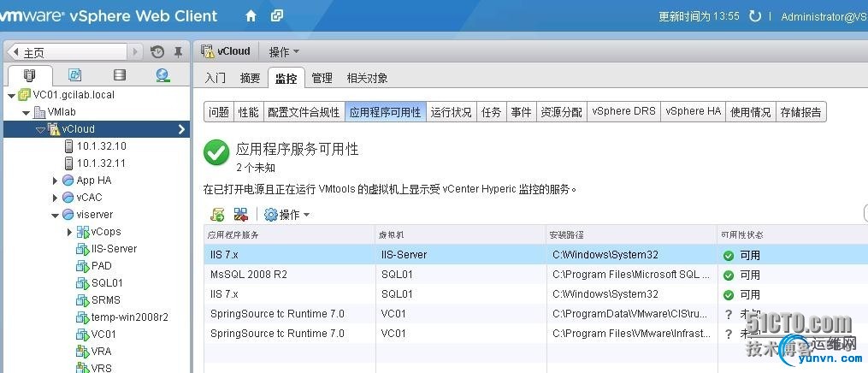This screenshot has height=373, width=868.
Task: Expand the vCAC resource pool
Action: coord(55,198)
